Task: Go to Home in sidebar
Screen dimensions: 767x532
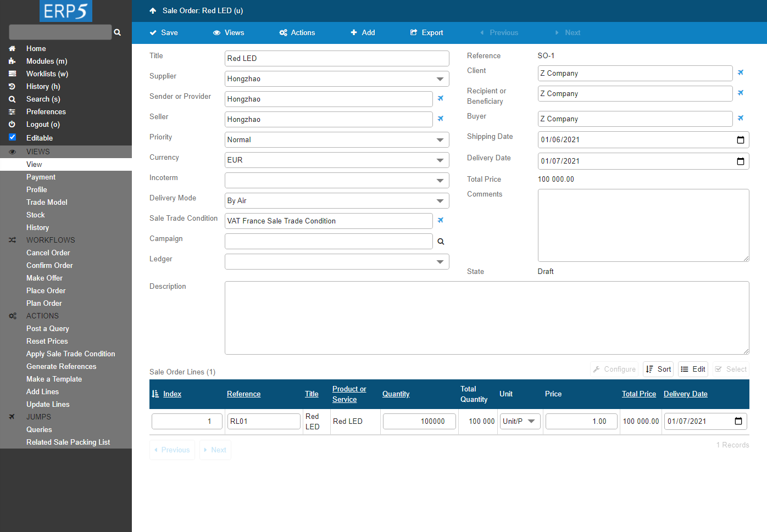Action: click(x=36, y=48)
